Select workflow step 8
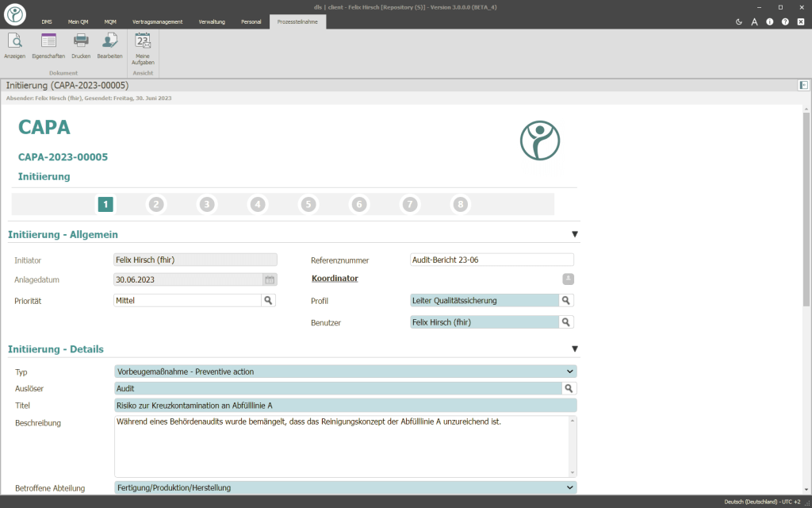The image size is (812, 508). (x=461, y=204)
